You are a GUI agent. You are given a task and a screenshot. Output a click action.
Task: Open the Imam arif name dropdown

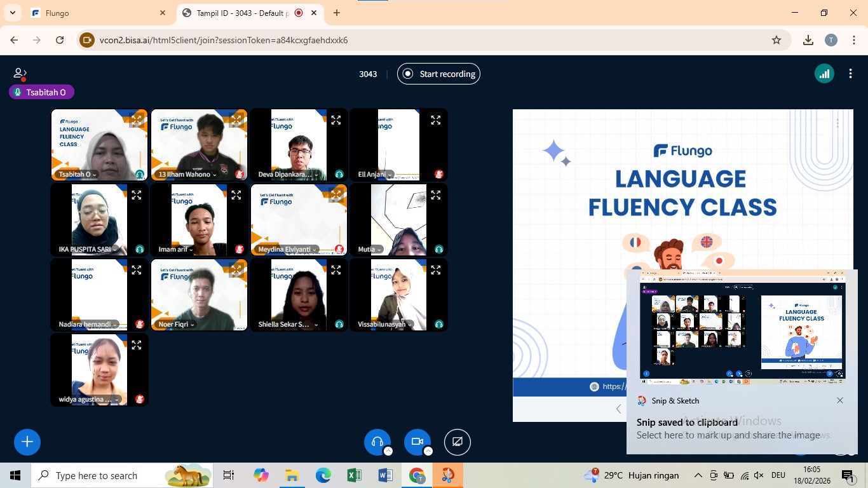(x=175, y=249)
